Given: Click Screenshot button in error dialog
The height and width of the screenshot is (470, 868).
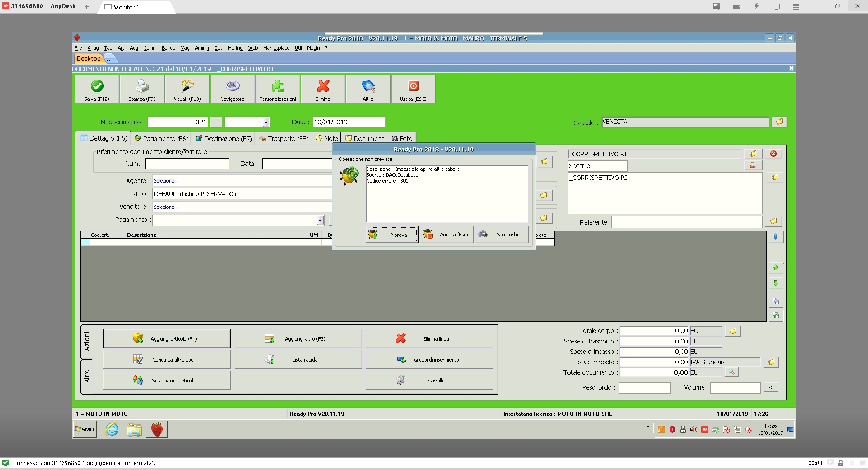Looking at the screenshot, I should pyautogui.click(x=502, y=235).
